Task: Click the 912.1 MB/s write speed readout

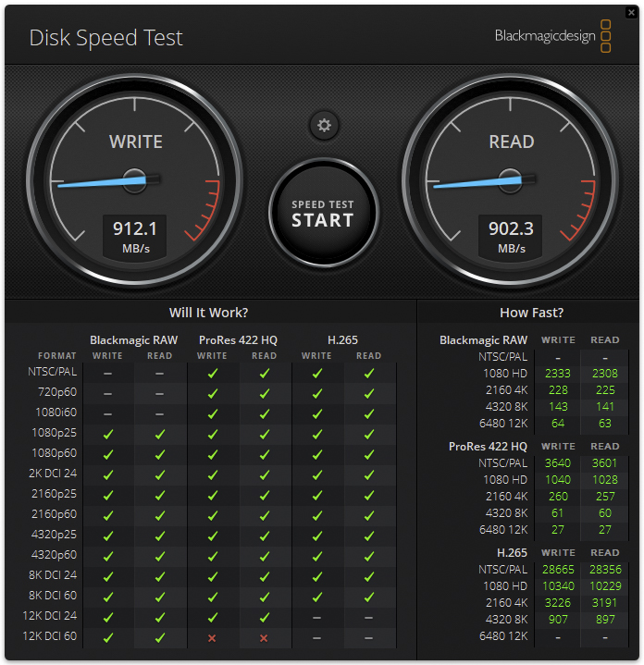Action: pyautogui.click(x=135, y=236)
